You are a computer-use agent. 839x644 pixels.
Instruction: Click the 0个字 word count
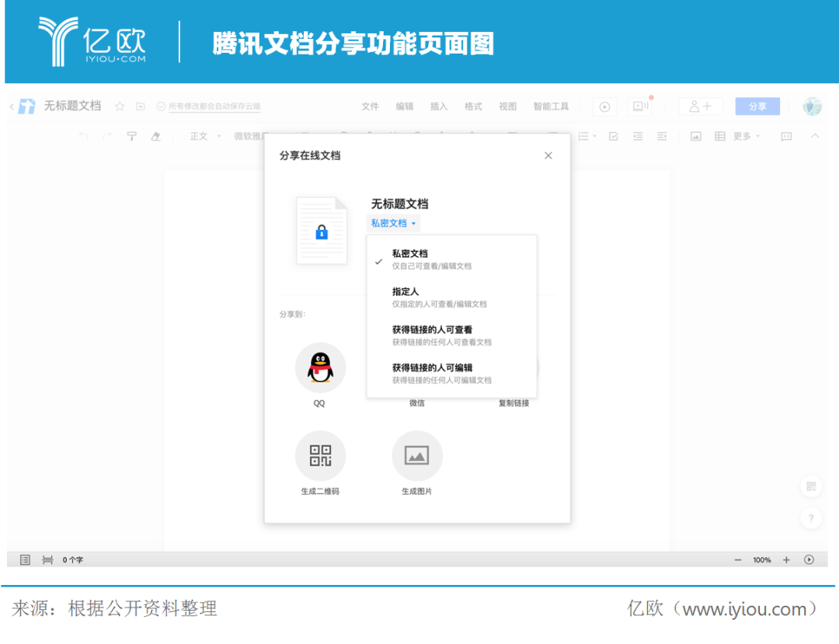pyautogui.click(x=73, y=560)
